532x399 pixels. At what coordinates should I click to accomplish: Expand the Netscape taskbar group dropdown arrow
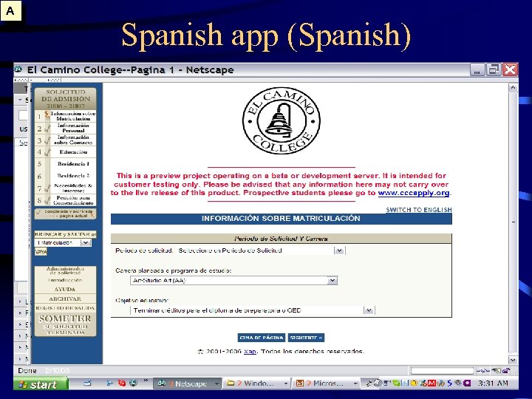click(216, 383)
